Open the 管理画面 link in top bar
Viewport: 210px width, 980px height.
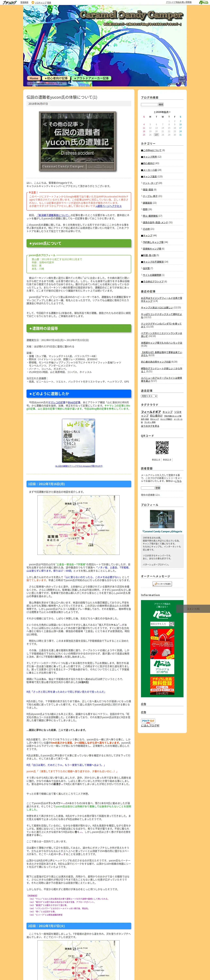coord(24,2)
